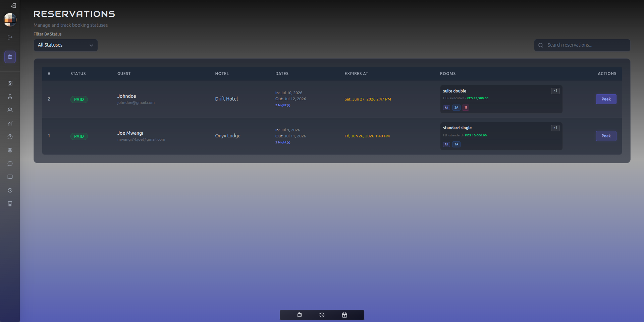Click check-out date Jul 11, 2026
The image size is (644, 322).
(x=295, y=136)
